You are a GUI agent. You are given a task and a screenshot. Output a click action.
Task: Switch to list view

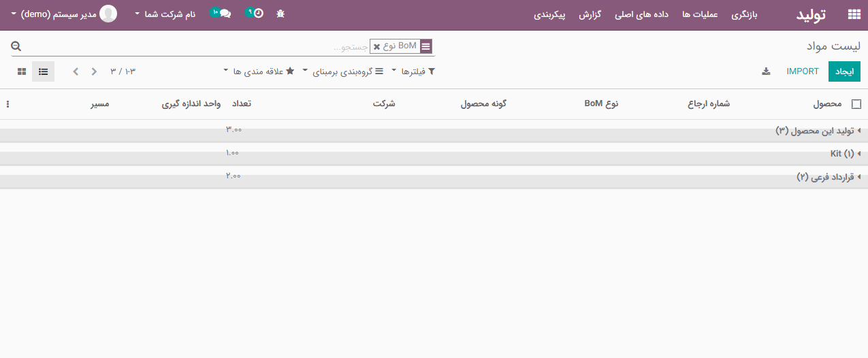pyautogui.click(x=43, y=71)
